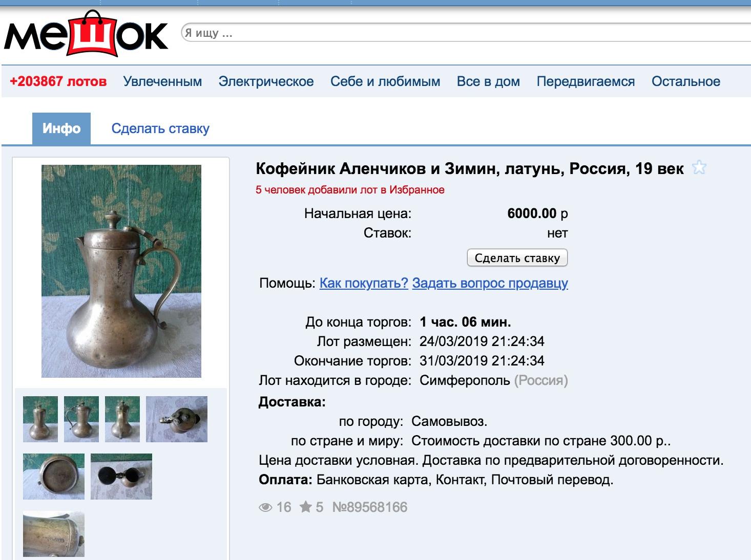Switch to the Сделать ставку tab
Image resolution: width=751 pixels, height=560 pixels.
click(160, 128)
